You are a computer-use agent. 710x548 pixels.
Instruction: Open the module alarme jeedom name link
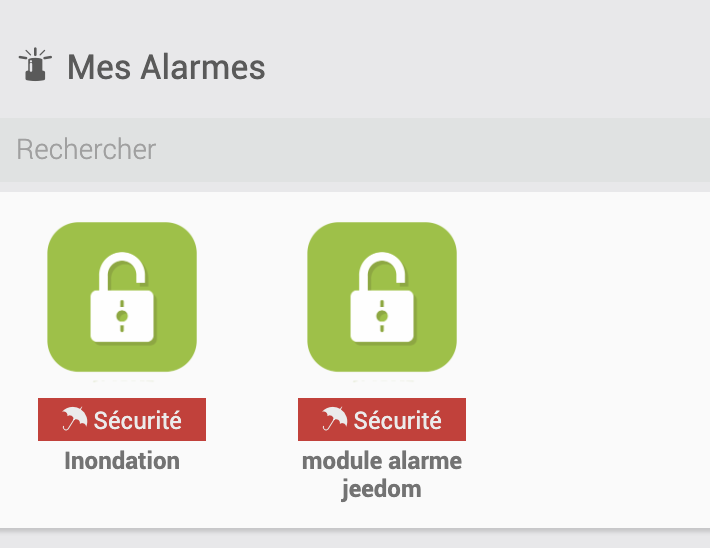pos(381,461)
